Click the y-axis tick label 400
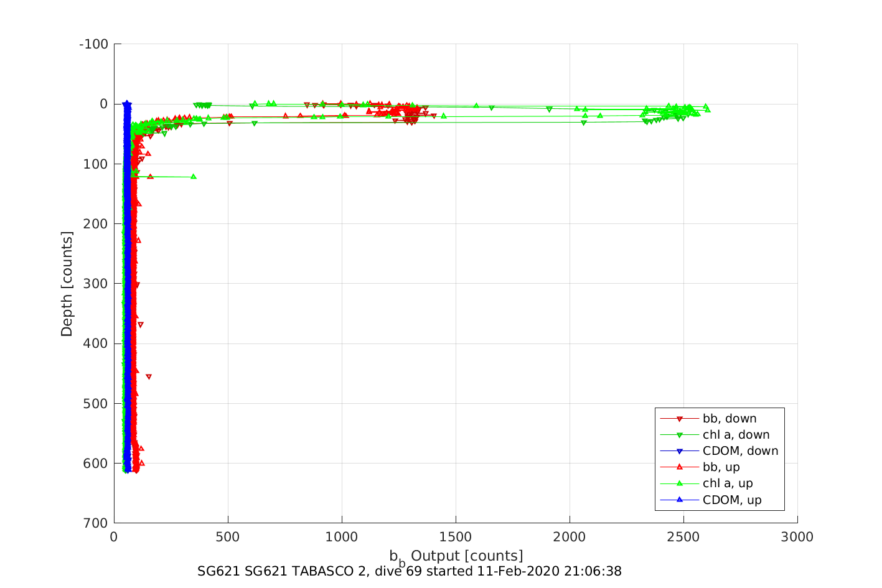The image size is (882, 588). click(96, 343)
